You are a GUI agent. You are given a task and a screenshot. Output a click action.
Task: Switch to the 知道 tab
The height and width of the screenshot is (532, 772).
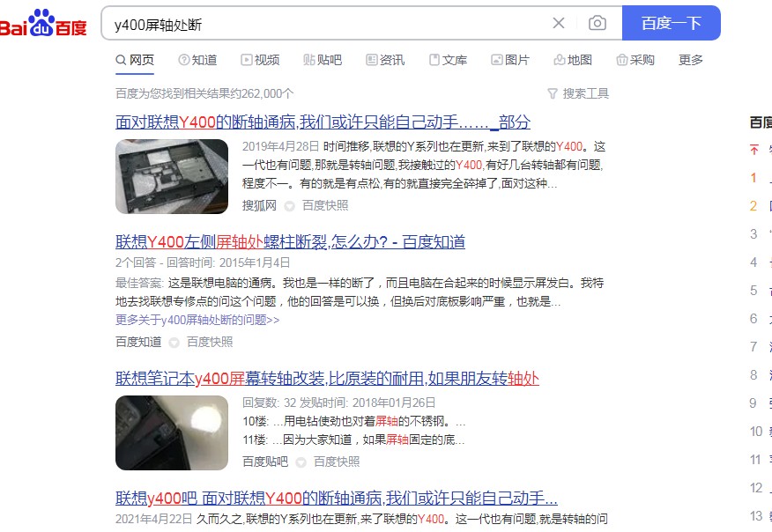pyautogui.click(x=197, y=60)
